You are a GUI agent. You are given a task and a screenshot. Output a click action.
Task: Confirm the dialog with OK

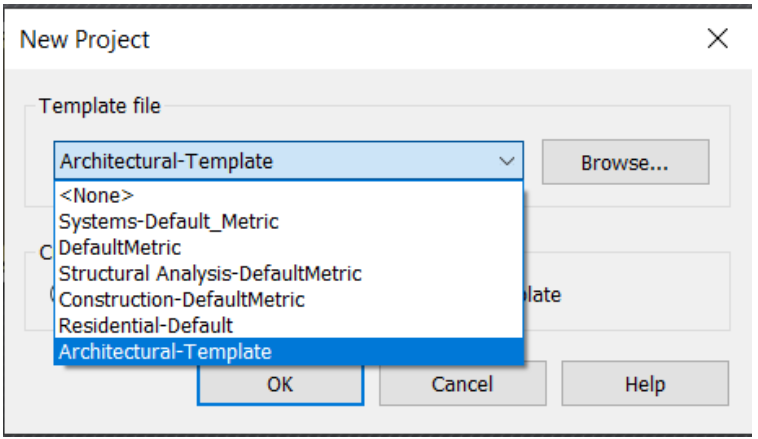[280, 385]
